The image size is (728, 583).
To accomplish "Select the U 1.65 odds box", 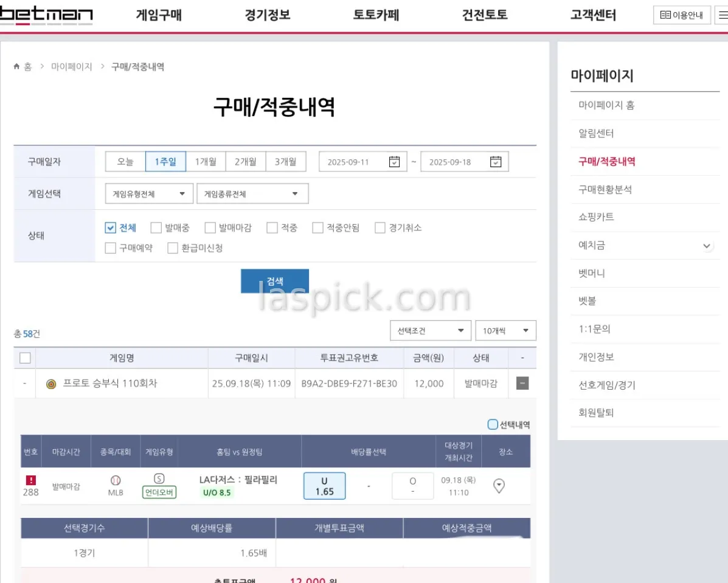I will tap(324, 486).
